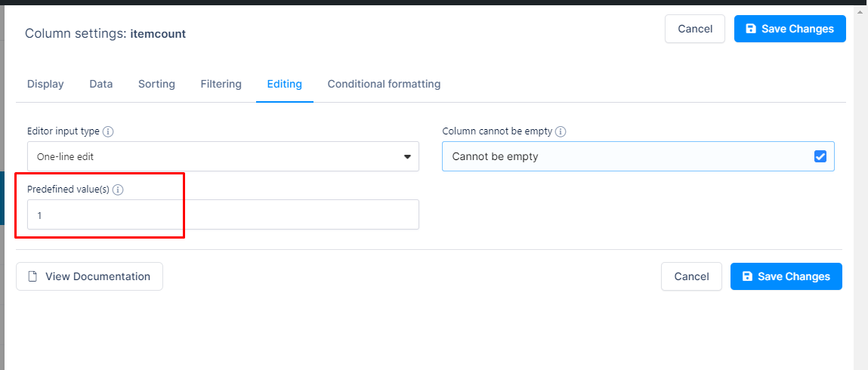Image resolution: width=868 pixels, height=370 pixels.
Task: Open the Sorting tab
Action: (x=156, y=84)
